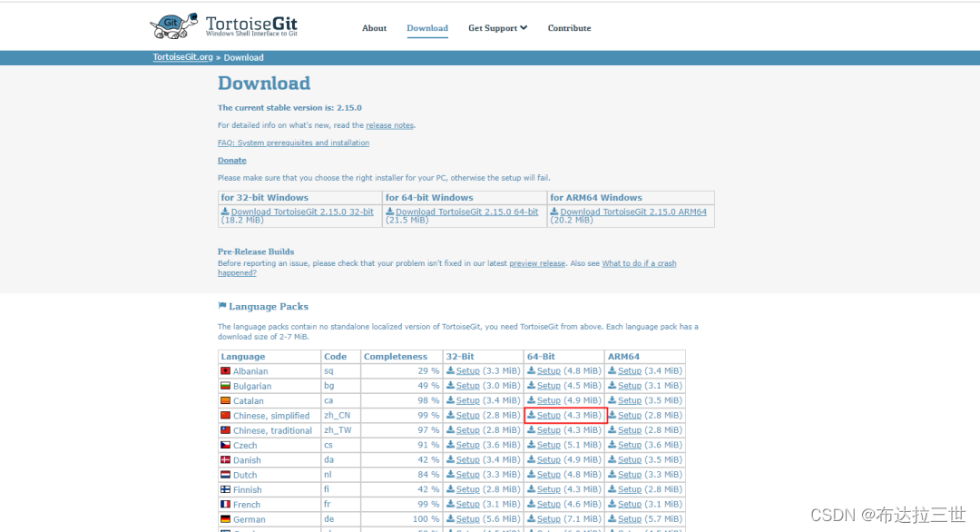Open the Download nav item

[426, 28]
